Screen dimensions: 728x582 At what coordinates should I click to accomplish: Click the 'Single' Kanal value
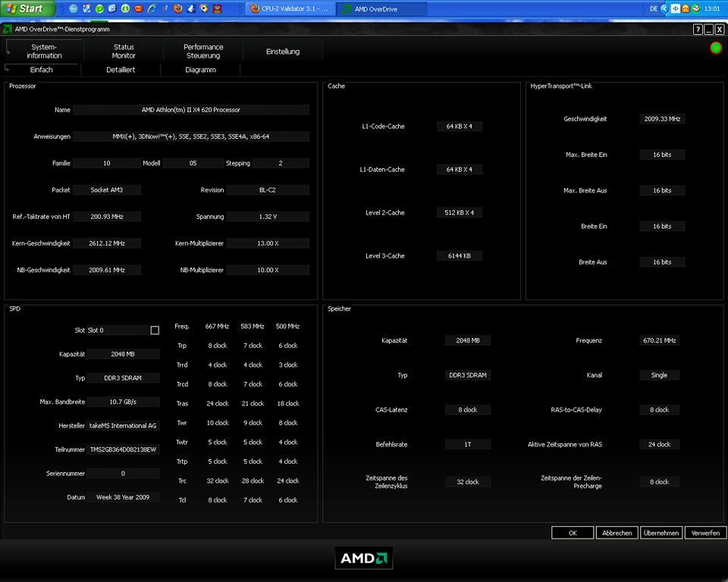point(659,375)
